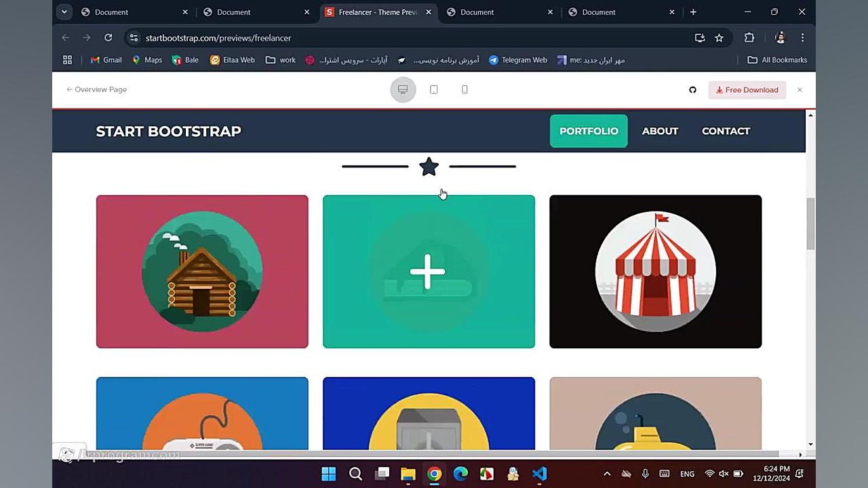Open the notifications bell icon
This screenshot has width=868, height=488.
pos(800,474)
